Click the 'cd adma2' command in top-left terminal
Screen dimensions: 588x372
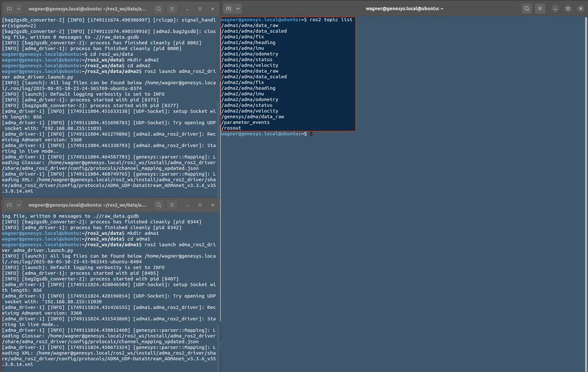coord(139,65)
